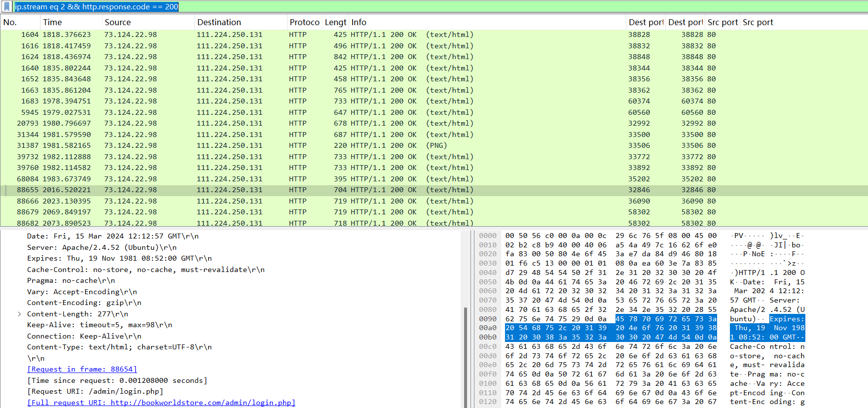This screenshot has height=408, width=868.
Task: Select packet 1624 with length 842
Action: (x=434, y=57)
